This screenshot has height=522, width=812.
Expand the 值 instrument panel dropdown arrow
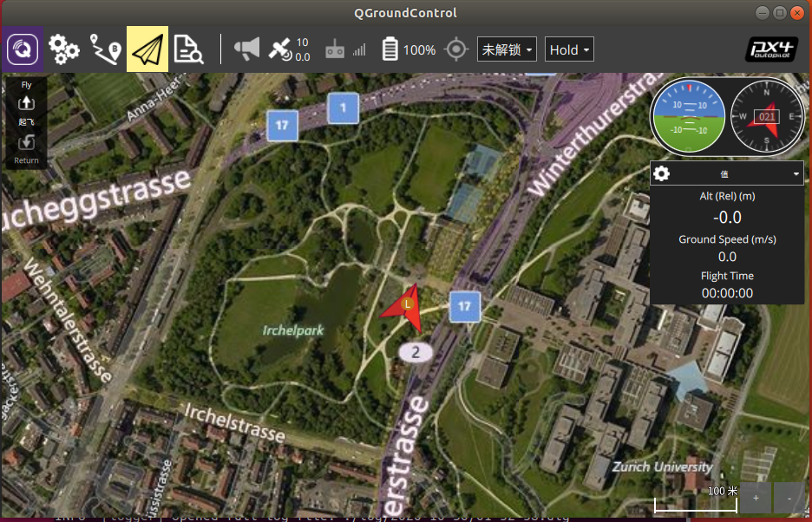796,173
